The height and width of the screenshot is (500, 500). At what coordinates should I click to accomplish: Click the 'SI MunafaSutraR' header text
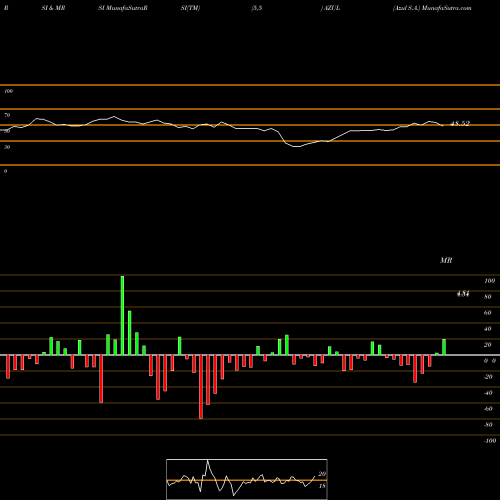click(123, 8)
